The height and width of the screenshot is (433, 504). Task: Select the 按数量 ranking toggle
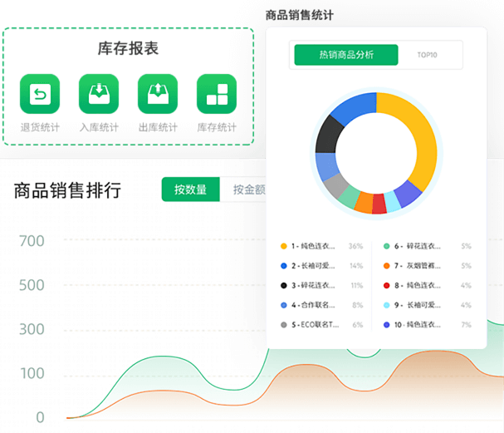(190, 189)
